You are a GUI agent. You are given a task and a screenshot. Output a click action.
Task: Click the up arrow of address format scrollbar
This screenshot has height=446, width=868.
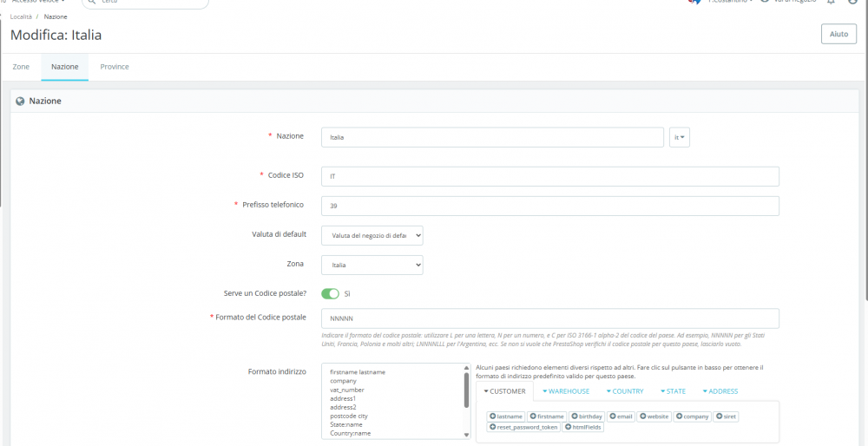[x=466, y=368]
